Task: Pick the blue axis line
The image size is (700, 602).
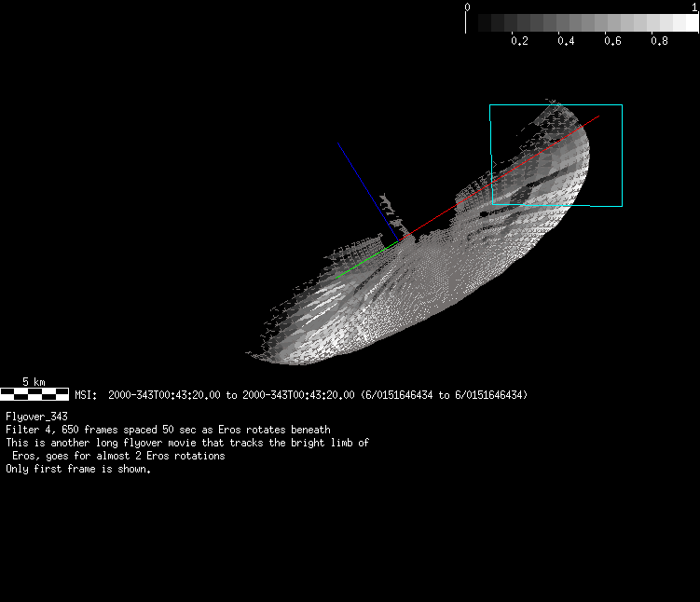Action: point(364,186)
